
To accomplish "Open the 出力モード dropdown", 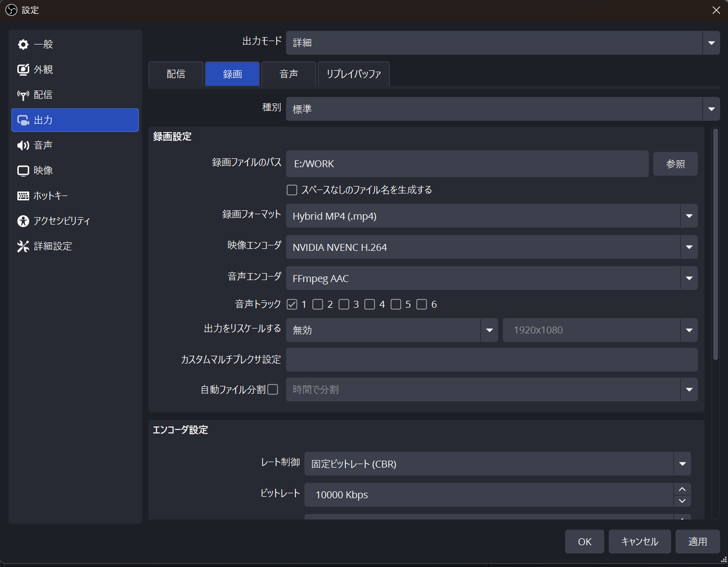I will (503, 42).
